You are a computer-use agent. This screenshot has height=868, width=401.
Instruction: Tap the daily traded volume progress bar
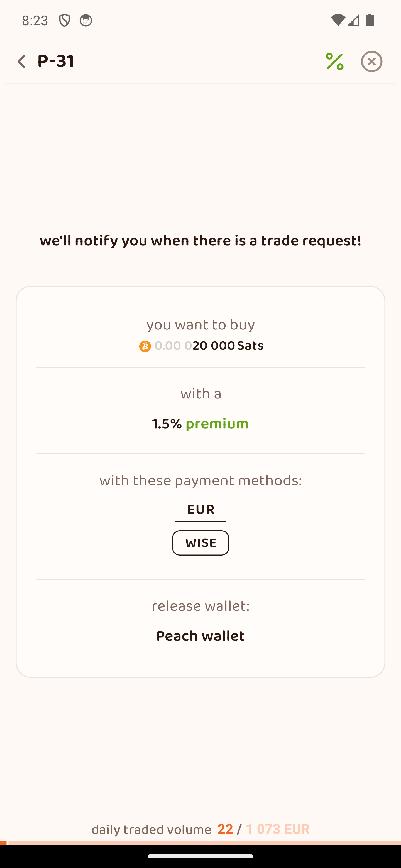click(200, 842)
